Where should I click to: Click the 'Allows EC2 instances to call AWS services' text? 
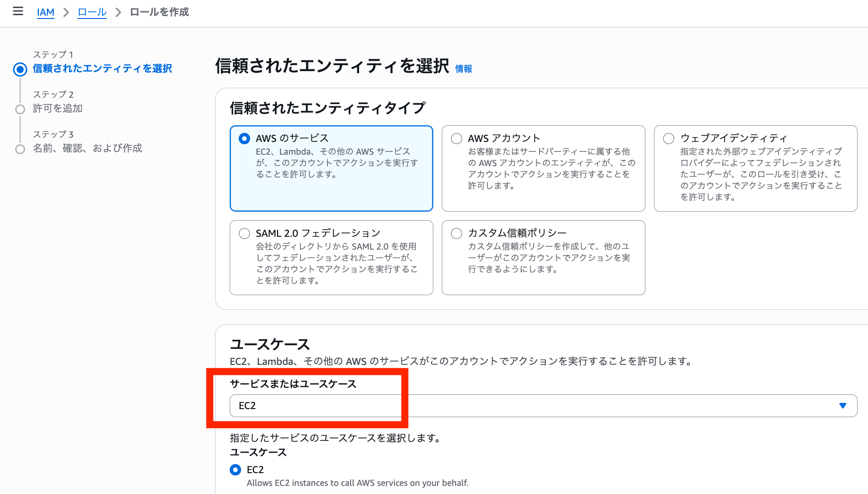click(357, 483)
